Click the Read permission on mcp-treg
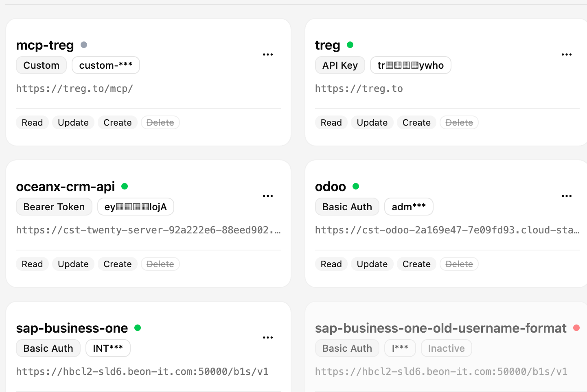The image size is (587, 392). pos(32,122)
